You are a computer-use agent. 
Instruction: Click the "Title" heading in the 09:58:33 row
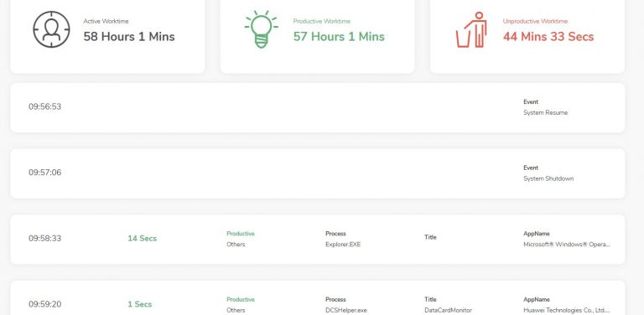pos(430,237)
